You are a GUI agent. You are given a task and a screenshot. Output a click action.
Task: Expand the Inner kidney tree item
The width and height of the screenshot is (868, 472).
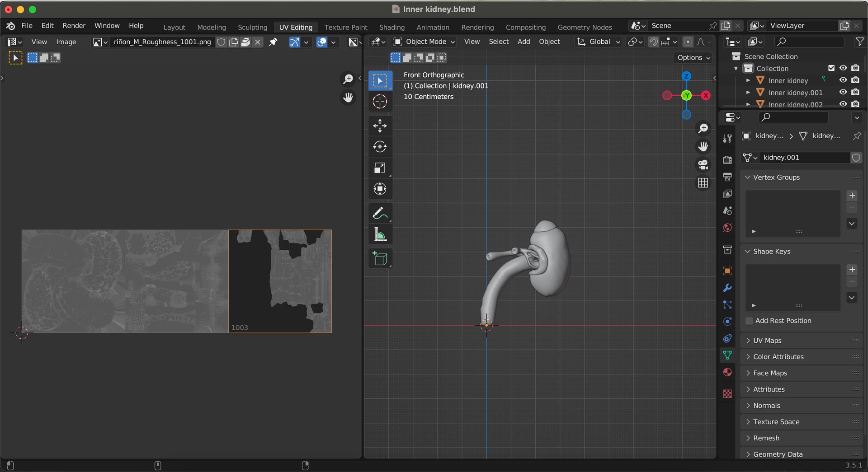pos(748,80)
